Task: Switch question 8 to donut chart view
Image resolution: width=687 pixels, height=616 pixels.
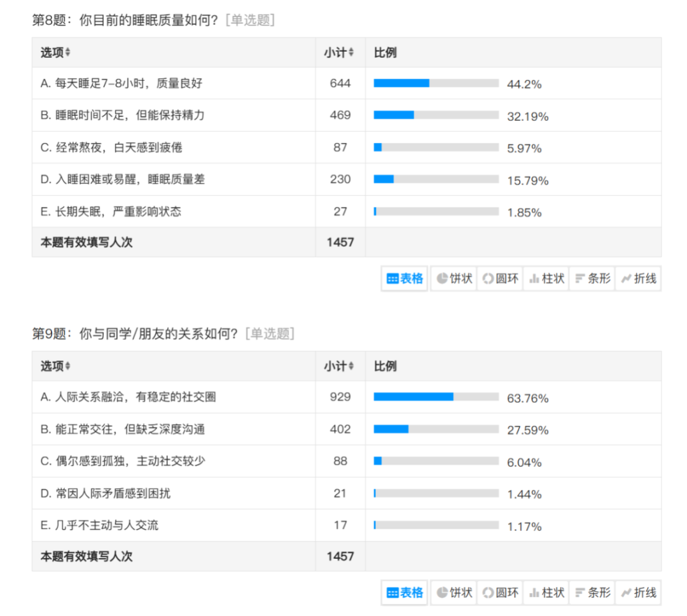Action: coord(500,279)
